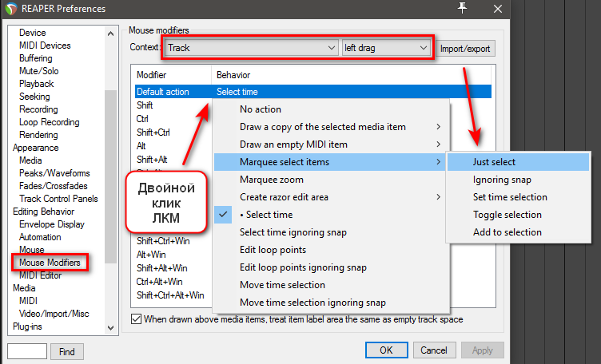
Task: Click the Cancel button
Action: coord(434,350)
